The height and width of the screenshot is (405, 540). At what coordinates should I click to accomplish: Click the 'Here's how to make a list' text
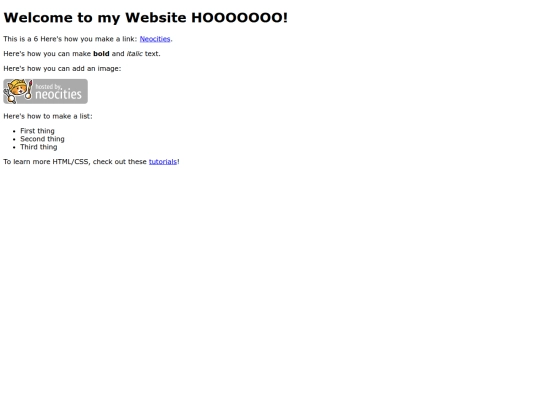click(x=48, y=116)
